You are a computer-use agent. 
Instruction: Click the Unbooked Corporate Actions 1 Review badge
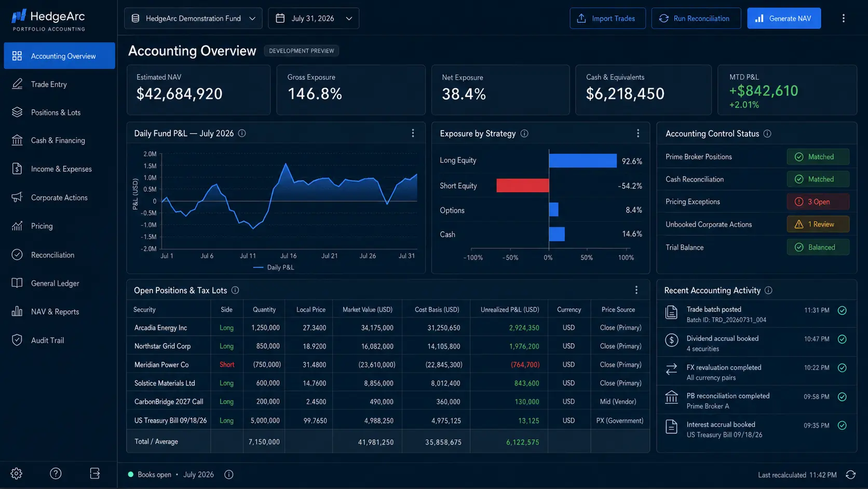818,224
